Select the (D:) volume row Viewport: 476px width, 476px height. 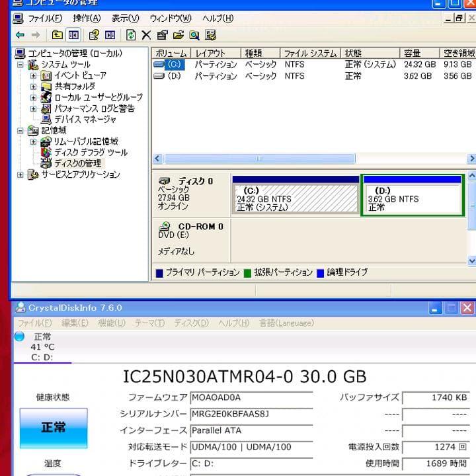coord(314,76)
